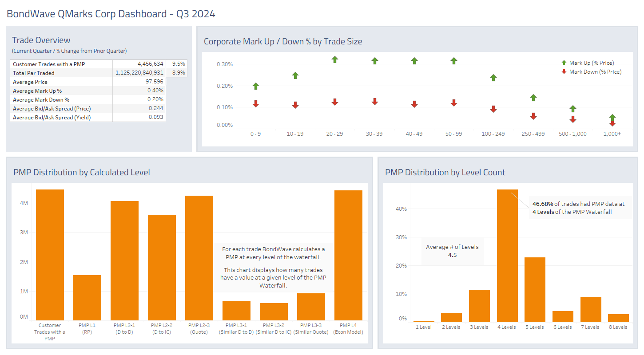Click the Average Mark Up % row label

click(38, 91)
